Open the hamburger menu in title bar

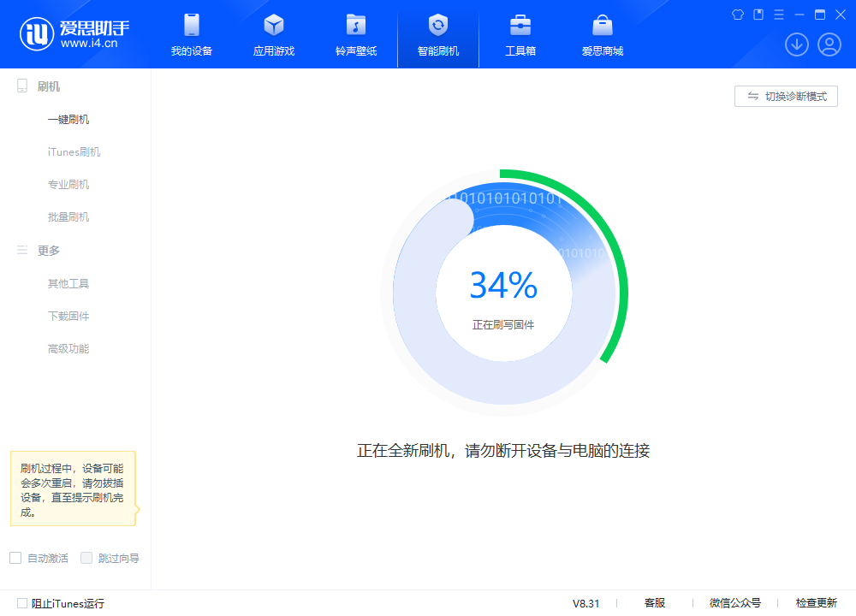[777, 15]
